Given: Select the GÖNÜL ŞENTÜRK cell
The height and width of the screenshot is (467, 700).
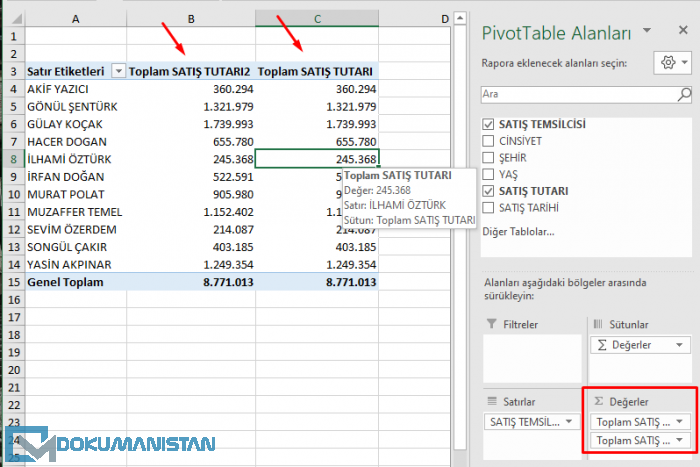Looking at the screenshot, I should [76, 107].
